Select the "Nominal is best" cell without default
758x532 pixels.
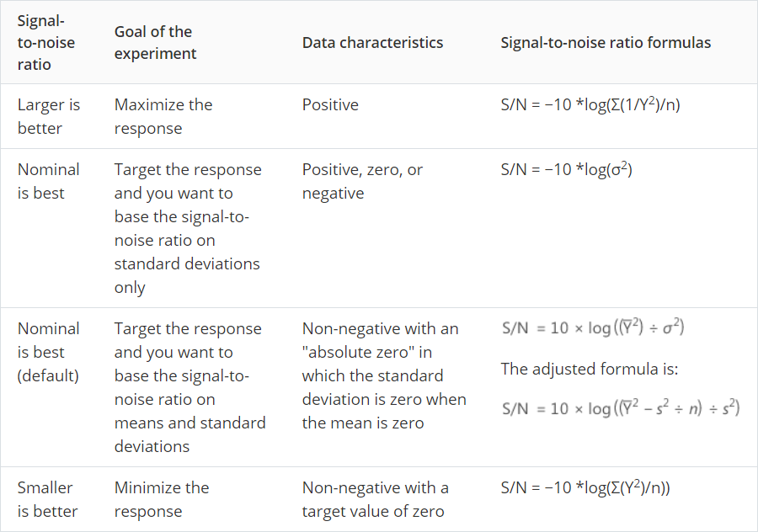coord(49,181)
